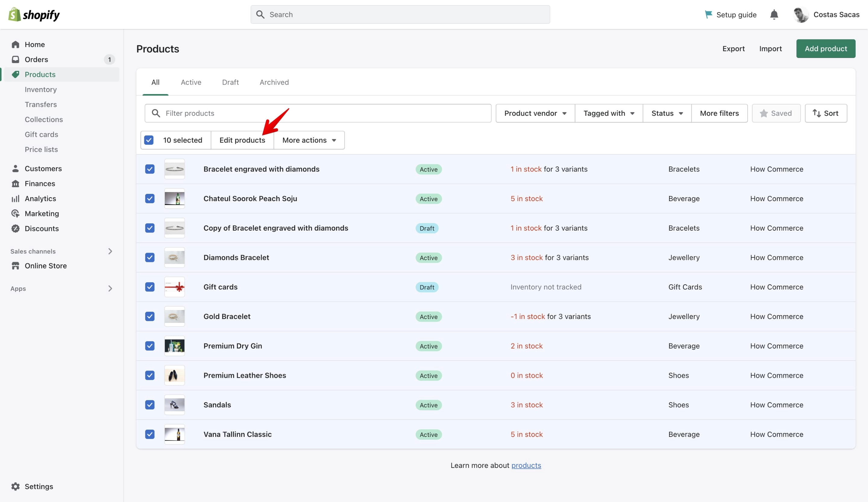868x502 pixels.
Task: Click the Marketing target icon
Action: click(15, 213)
